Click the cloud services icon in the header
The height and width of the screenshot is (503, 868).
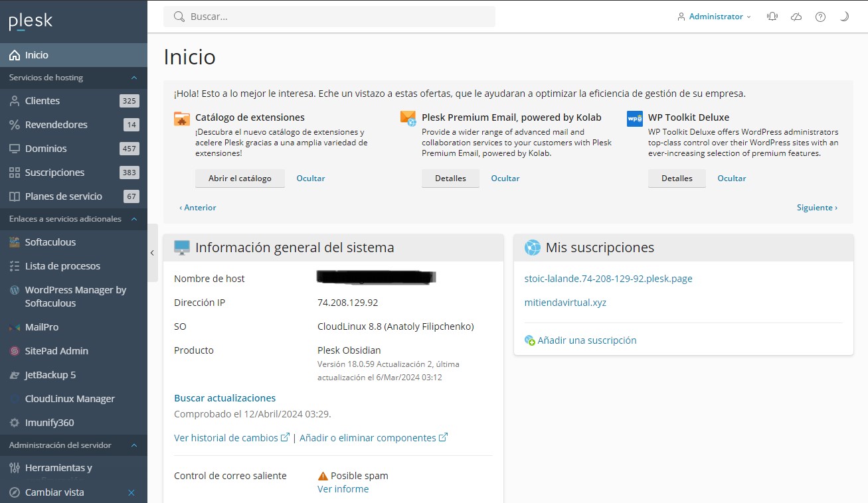(796, 16)
